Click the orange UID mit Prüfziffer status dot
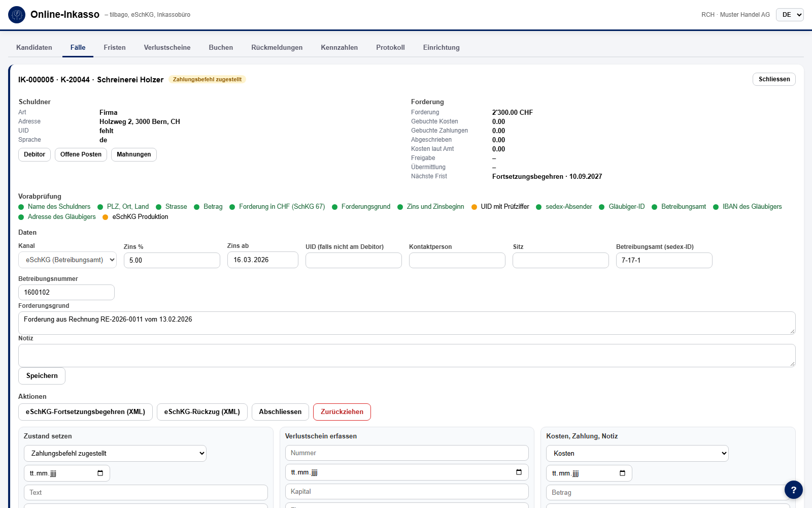Viewport: 812px width, 508px height. [474, 207]
